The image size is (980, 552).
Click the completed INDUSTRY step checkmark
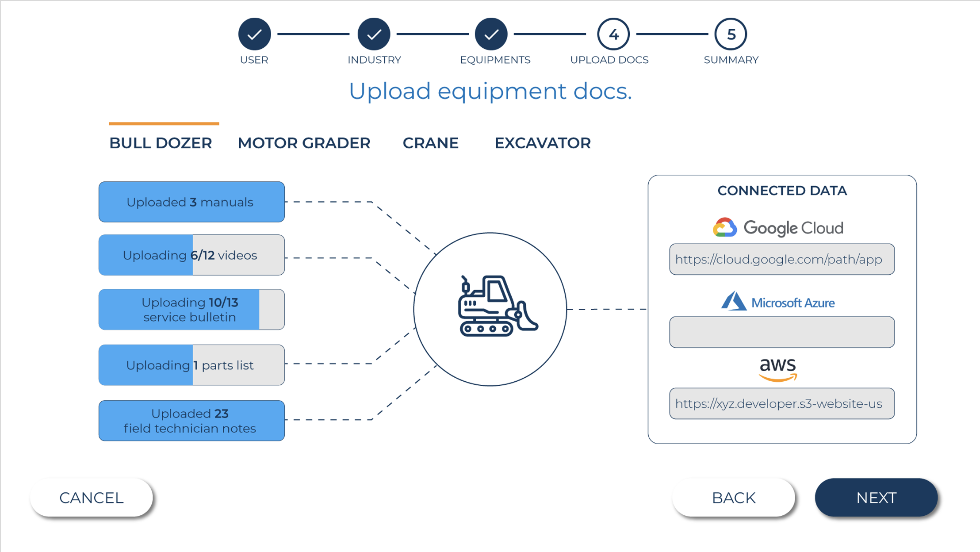point(374,34)
